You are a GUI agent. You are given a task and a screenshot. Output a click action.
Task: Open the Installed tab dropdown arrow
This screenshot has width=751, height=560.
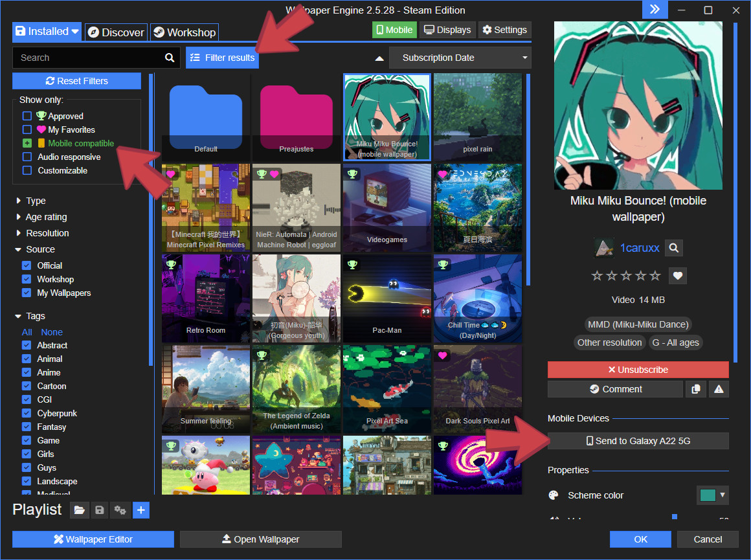75,32
